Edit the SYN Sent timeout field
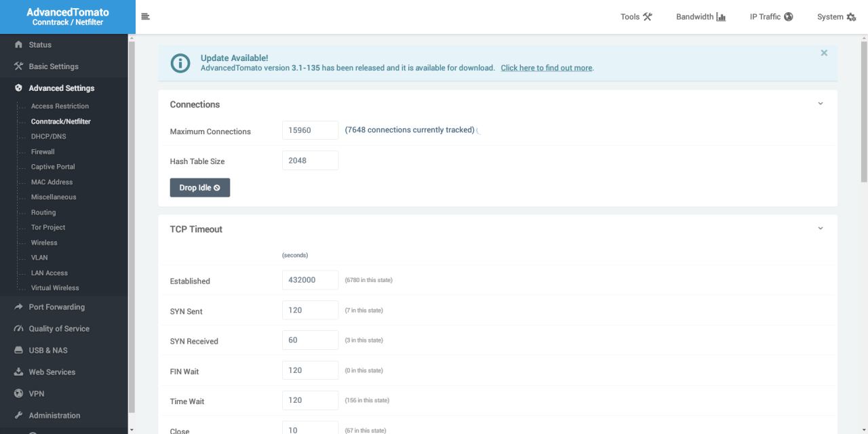Image resolution: width=868 pixels, height=434 pixels. coord(310,310)
